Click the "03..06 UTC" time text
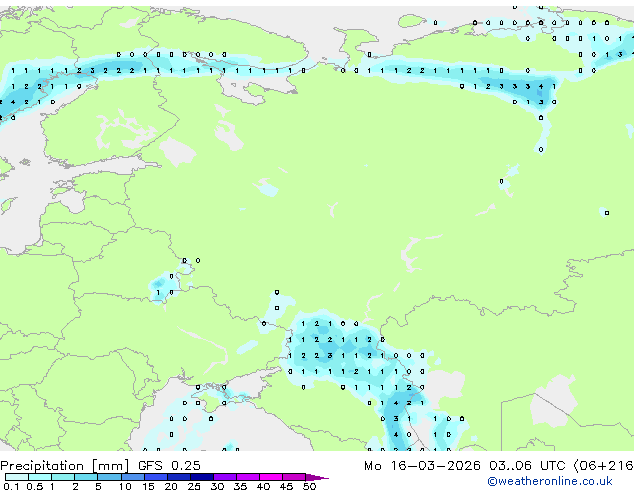This screenshot has width=634, height=490. coord(526,466)
